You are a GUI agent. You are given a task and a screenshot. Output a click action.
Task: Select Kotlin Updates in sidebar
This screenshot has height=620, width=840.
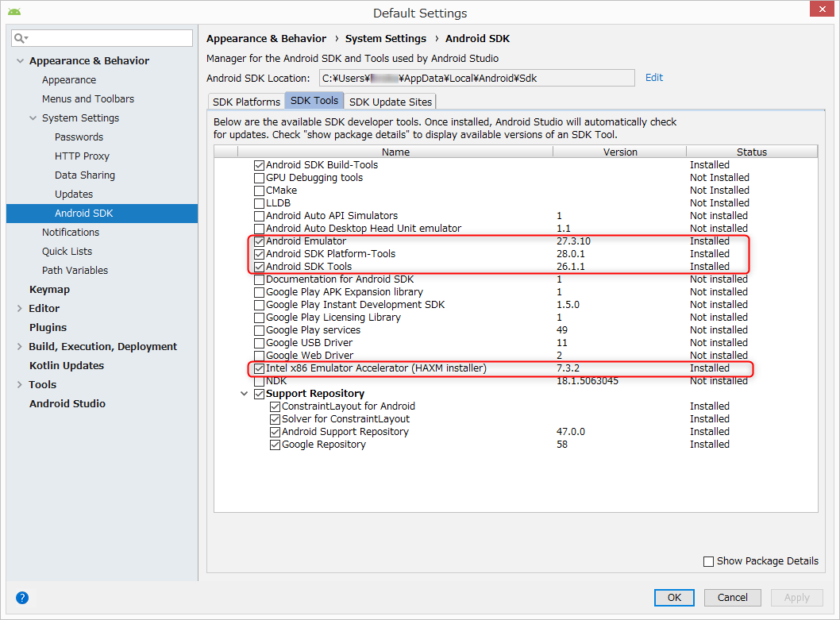pyautogui.click(x=67, y=365)
